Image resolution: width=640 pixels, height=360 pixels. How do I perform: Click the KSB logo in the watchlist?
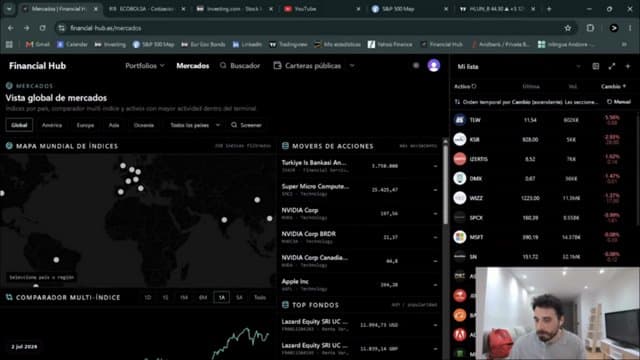(460, 140)
